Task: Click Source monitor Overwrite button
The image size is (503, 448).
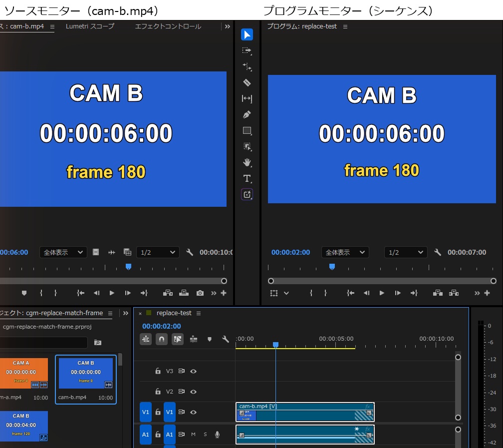Action: click(x=184, y=293)
